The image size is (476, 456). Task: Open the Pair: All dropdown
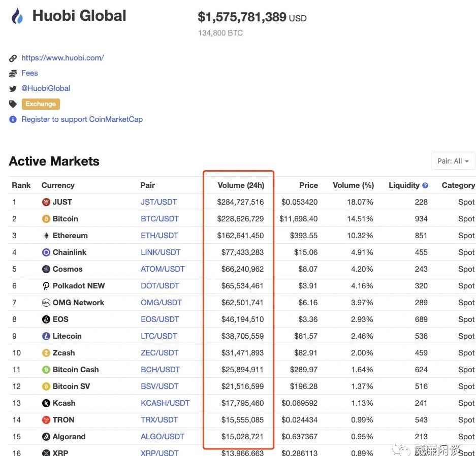pyautogui.click(x=453, y=161)
